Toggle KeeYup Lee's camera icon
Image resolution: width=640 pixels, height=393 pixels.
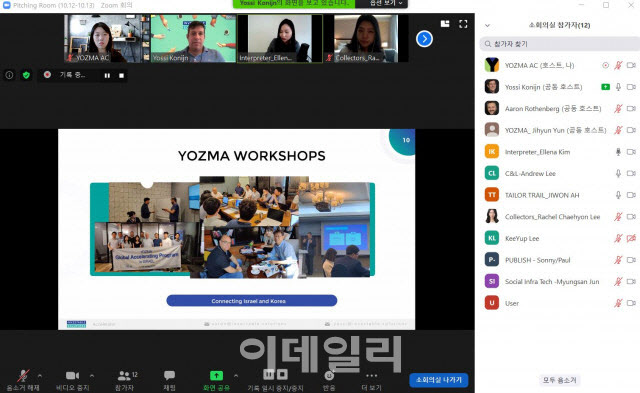[x=631, y=238]
